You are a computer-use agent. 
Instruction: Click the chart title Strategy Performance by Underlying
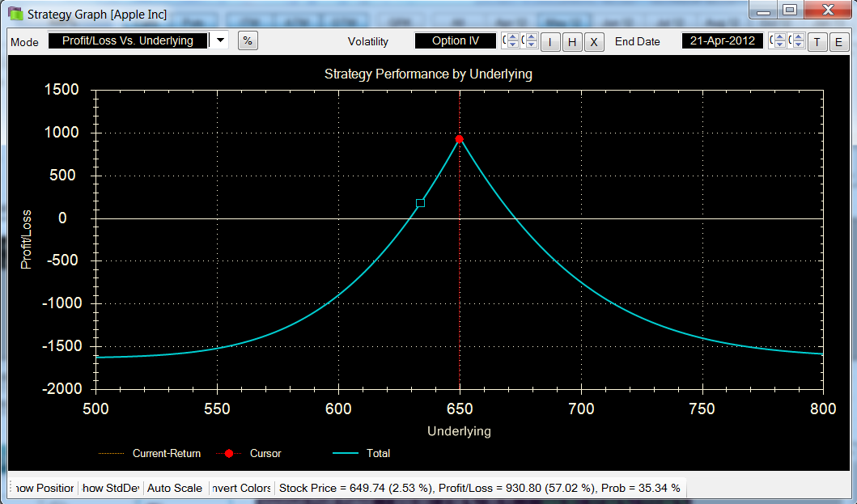pyautogui.click(x=429, y=74)
